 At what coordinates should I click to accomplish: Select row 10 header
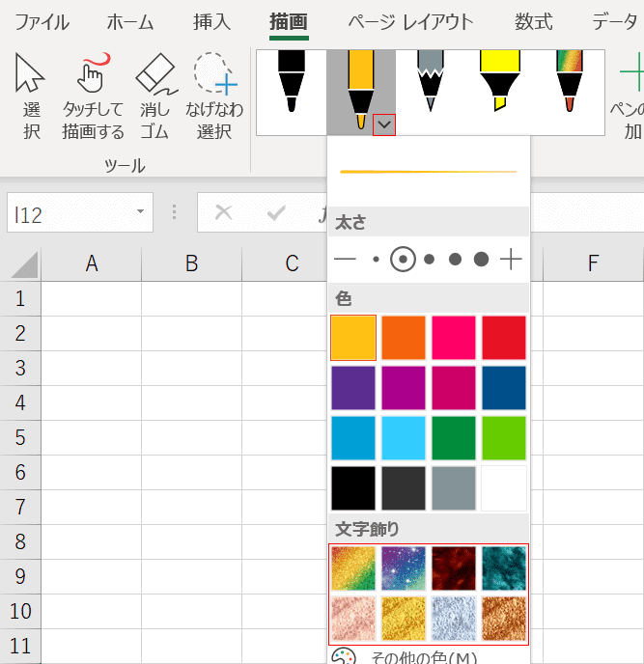[20, 612]
